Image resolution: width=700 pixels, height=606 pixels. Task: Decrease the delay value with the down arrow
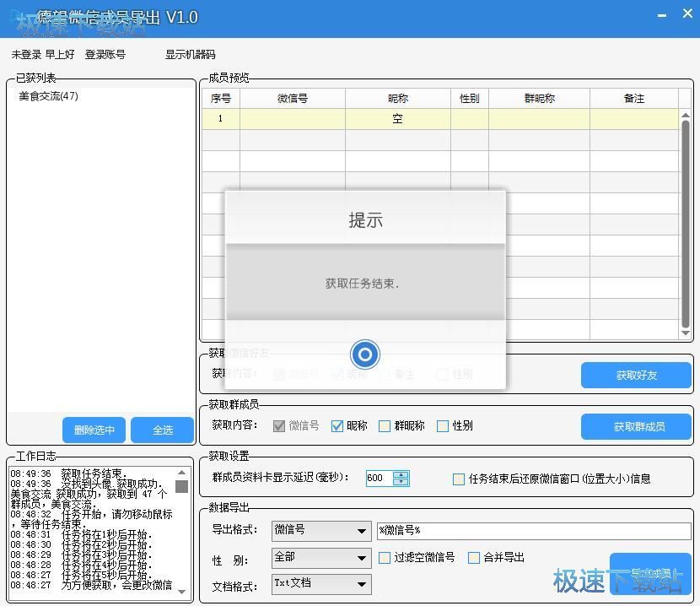point(401,482)
